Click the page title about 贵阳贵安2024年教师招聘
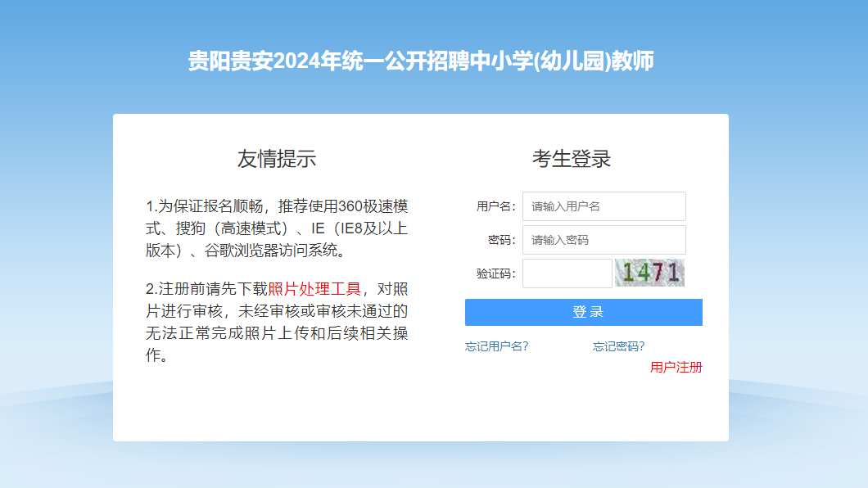868x488 pixels. point(421,61)
